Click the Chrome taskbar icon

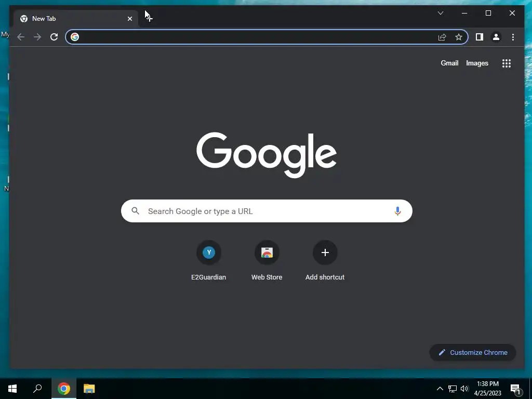click(x=64, y=389)
